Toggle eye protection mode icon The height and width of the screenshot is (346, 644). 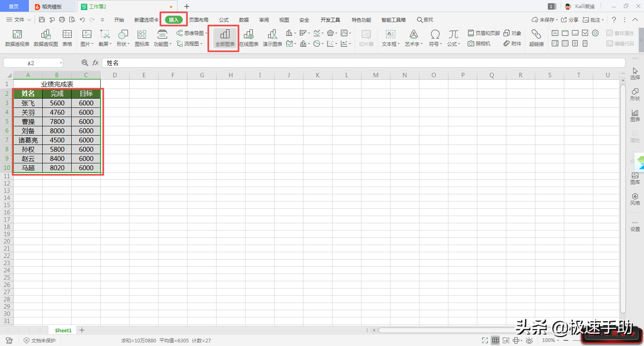pos(529,340)
